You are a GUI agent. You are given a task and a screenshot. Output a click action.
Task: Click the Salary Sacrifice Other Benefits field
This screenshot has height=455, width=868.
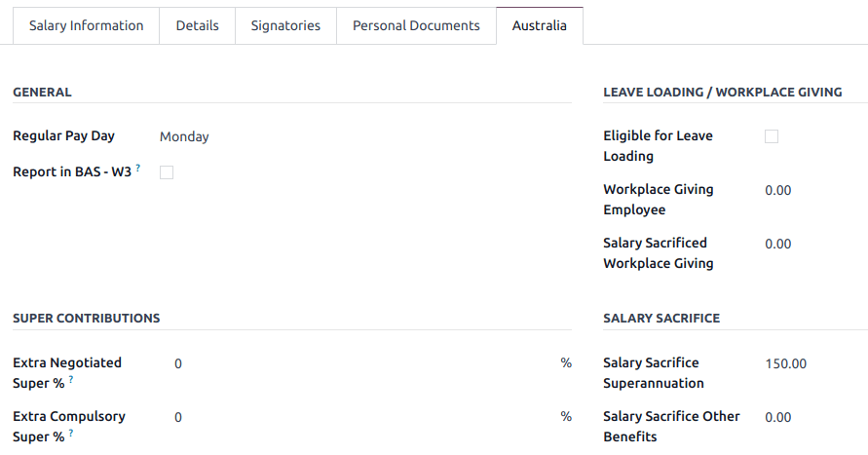(x=809, y=418)
